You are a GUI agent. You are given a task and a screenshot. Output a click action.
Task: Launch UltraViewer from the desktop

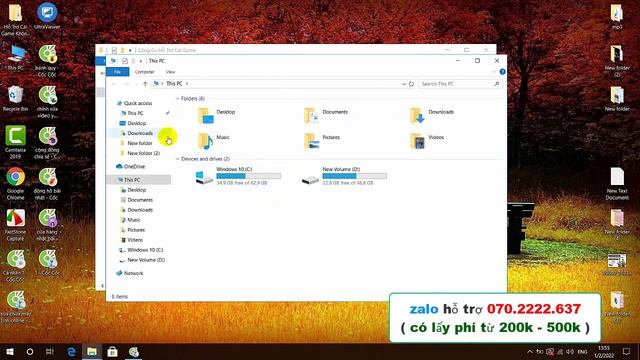pyautogui.click(x=47, y=16)
